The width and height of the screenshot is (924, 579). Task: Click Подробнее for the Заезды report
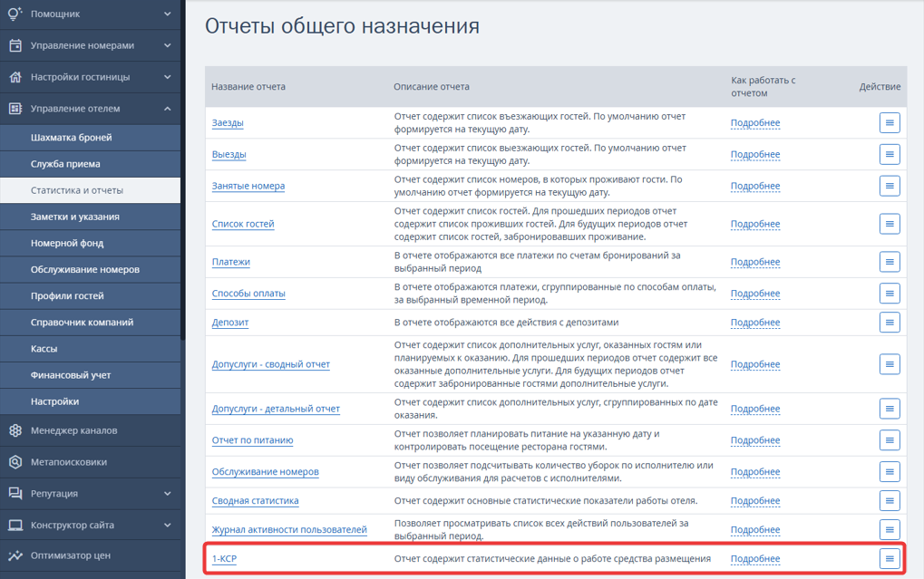tap(755, 122)
